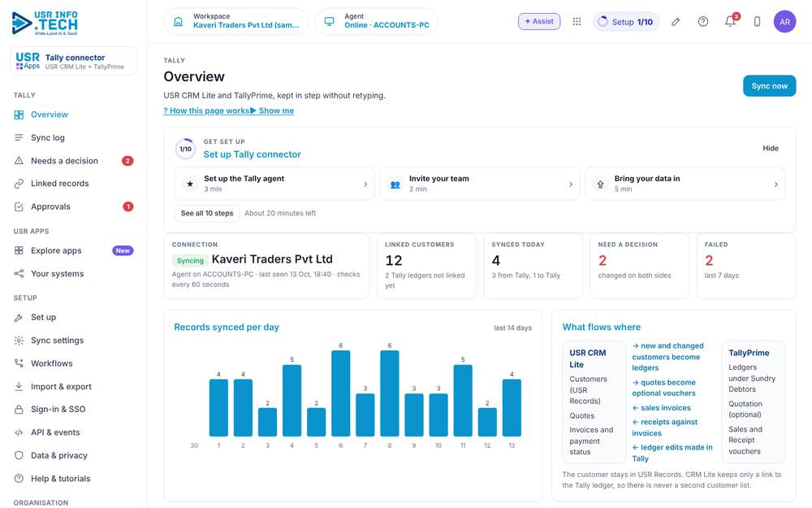
Task: Open the Tally connector app switcher
Action: pos(74,61)
